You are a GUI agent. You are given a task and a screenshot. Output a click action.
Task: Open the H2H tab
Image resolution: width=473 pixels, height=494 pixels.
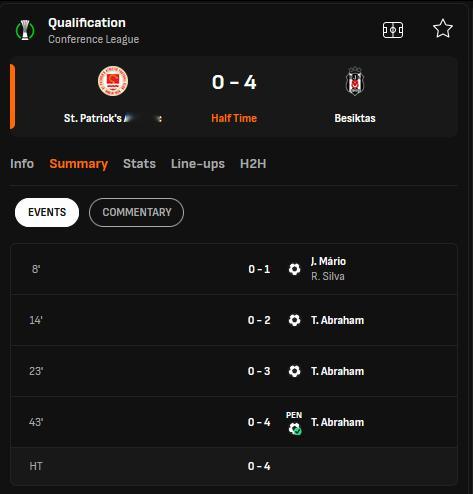pos(253,164)
